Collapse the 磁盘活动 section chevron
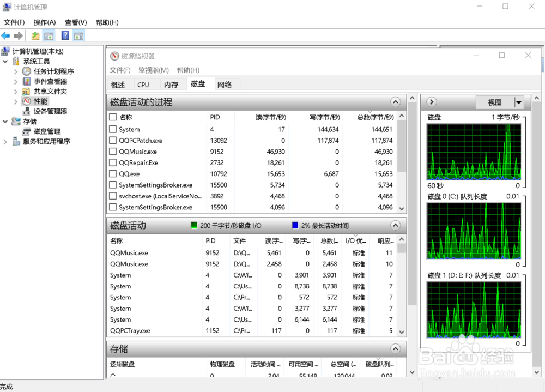 point(395,225)
